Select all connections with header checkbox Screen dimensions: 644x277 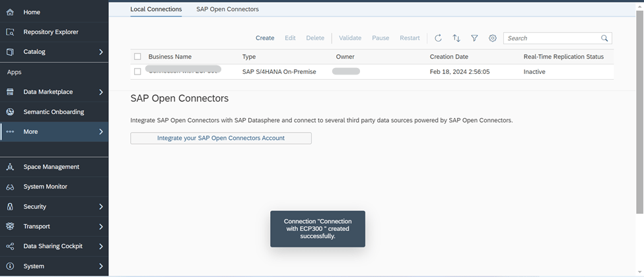pyautogui.click(x=137, y=57)
